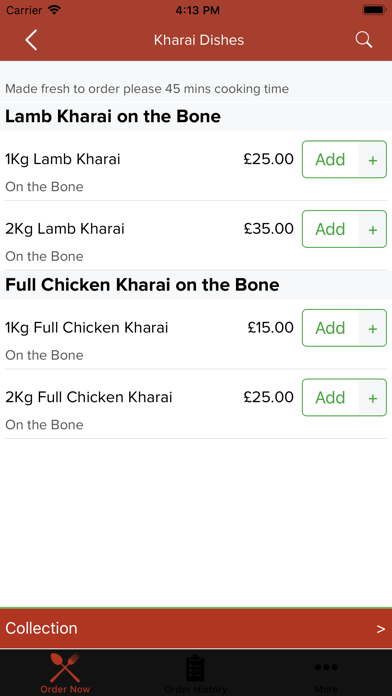Tap the plus icon for 2Kg Lamb Kharai
392x696 pixels.
(373, 229)
